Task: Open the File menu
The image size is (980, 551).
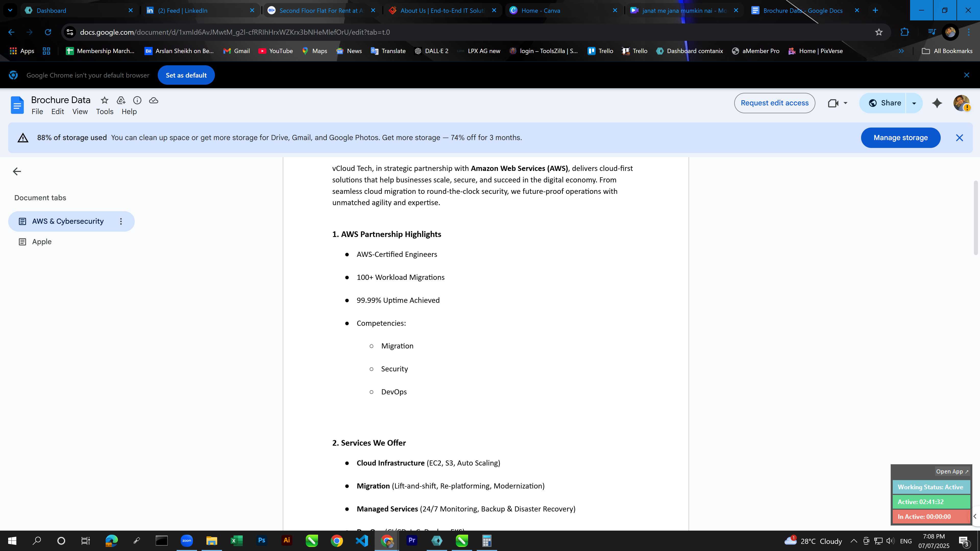Action: [x=37, y=112]
